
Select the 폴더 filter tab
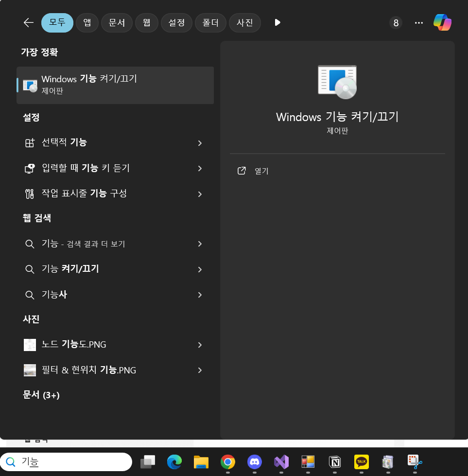pos(210,22)
